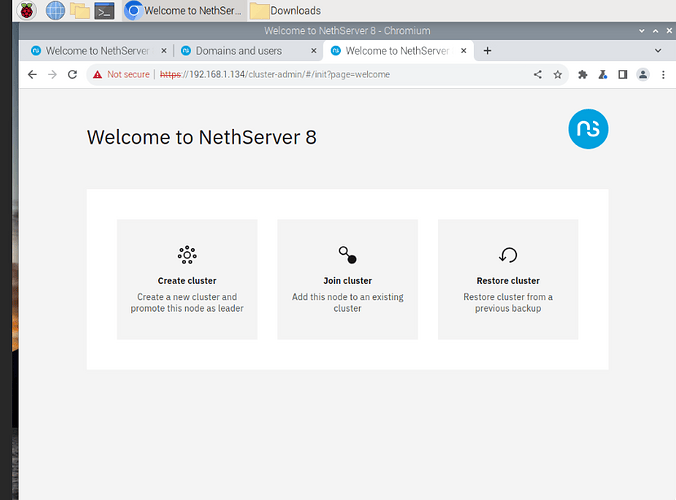Choose the Create cluster title

(x=187, y=281)
